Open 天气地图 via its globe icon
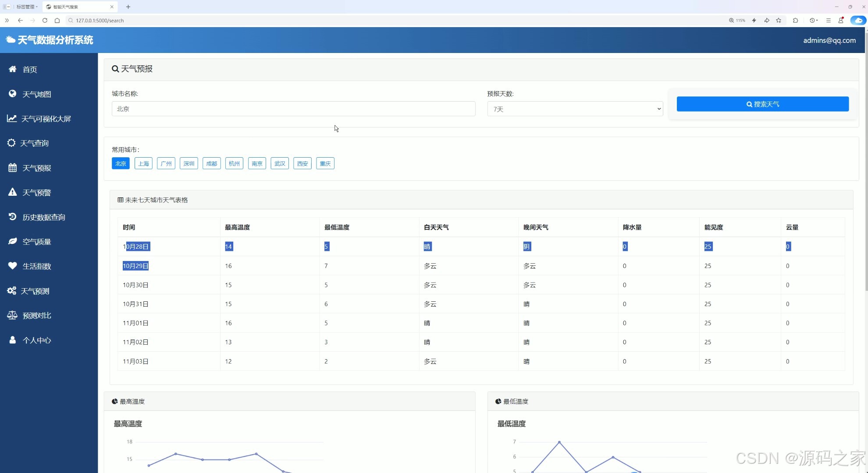Viewport: 868px width, 473px height. pyautogui.click(x=12, y=94)
